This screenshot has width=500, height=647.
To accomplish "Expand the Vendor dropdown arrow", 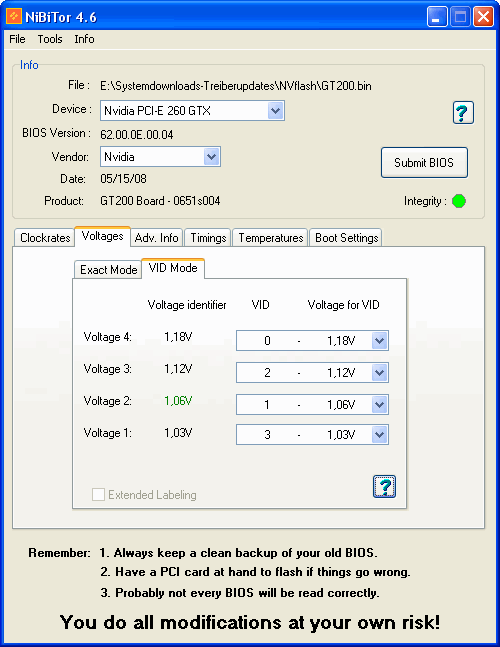I will coord(211,157).
